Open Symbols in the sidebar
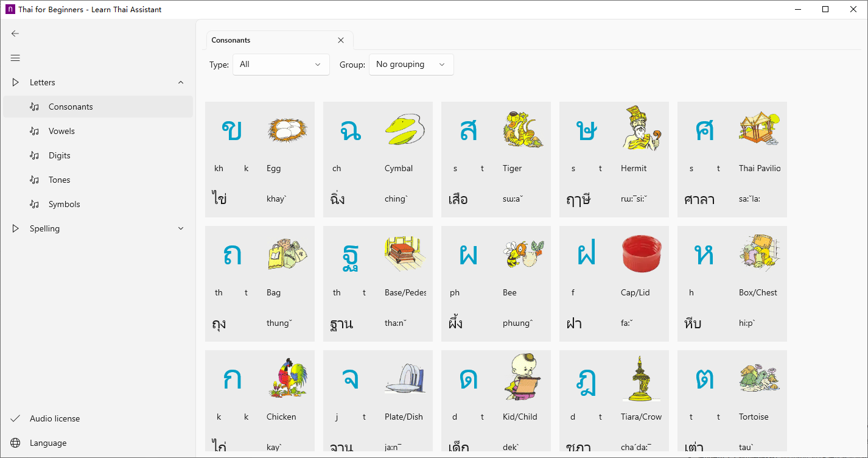 (x=98, y=204)
